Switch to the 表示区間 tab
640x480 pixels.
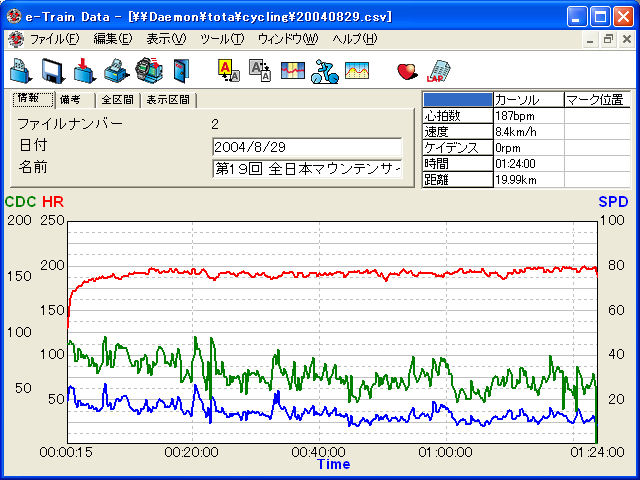click(x=169, y=100)
